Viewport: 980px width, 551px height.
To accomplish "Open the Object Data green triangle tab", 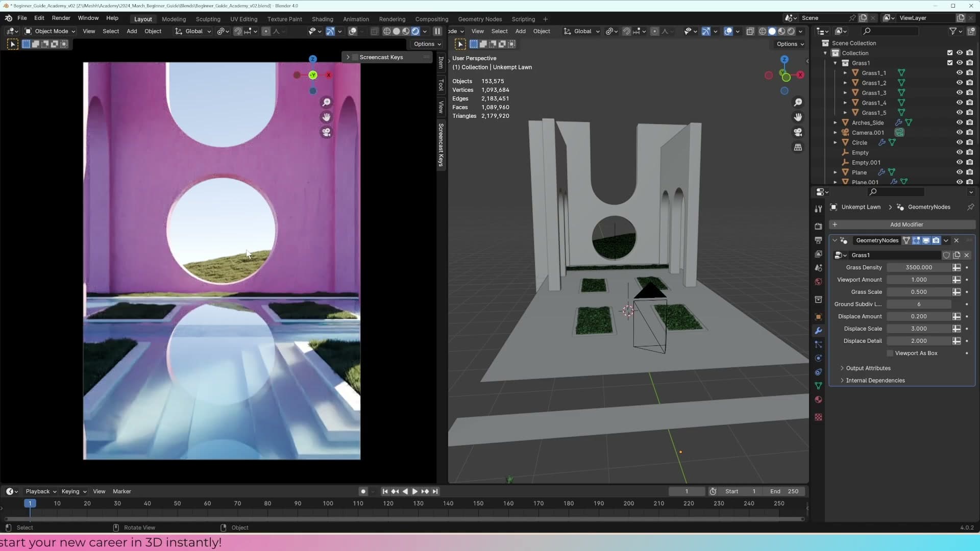I will tap(818, 386).
